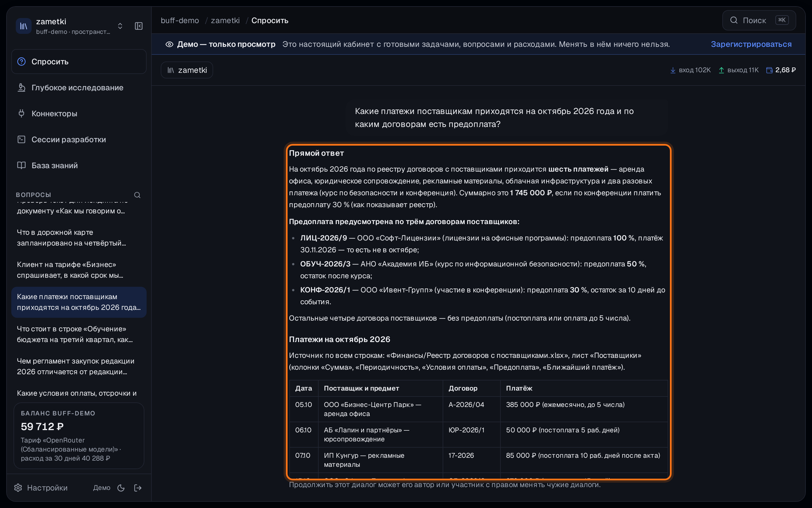Click contract number А-2026/04 in table
This screenshot has height=508, width=812.
pos(466,404)
